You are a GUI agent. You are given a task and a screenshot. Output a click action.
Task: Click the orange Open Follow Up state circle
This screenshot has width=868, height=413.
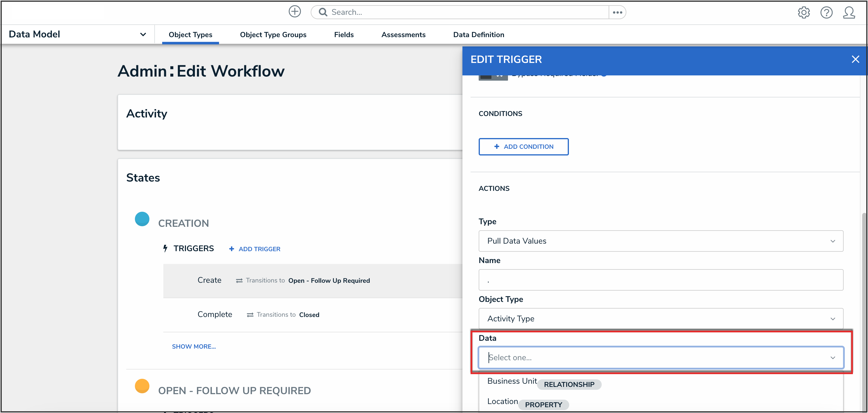142,386
